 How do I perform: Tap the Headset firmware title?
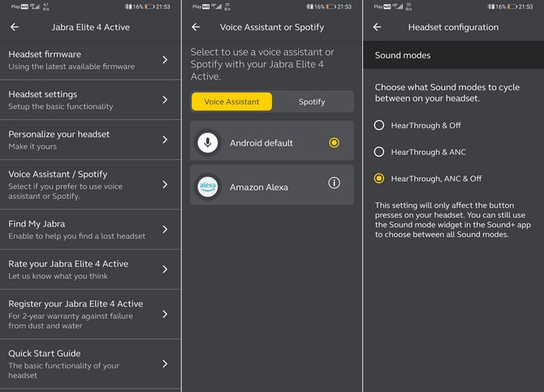coord(45,54)
